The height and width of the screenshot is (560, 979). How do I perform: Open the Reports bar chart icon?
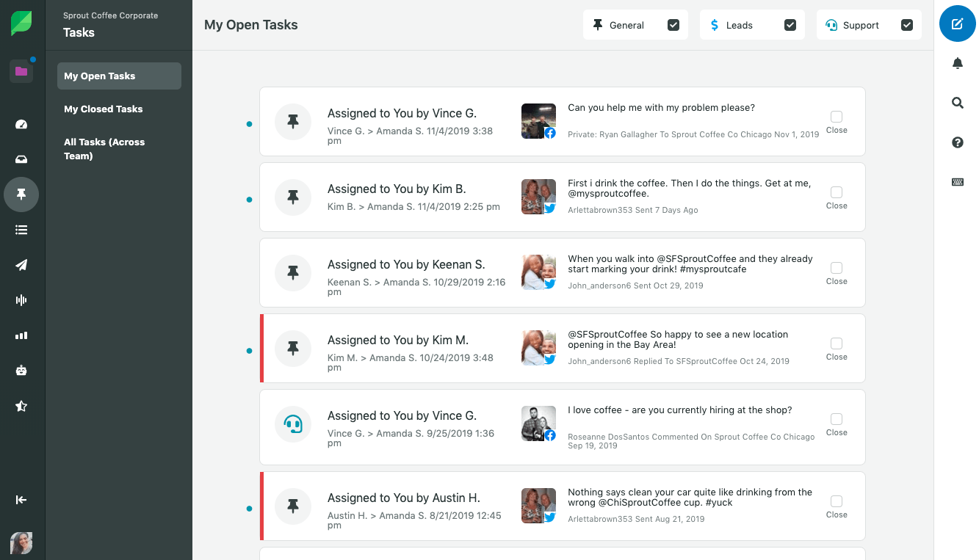coord(21,335)
